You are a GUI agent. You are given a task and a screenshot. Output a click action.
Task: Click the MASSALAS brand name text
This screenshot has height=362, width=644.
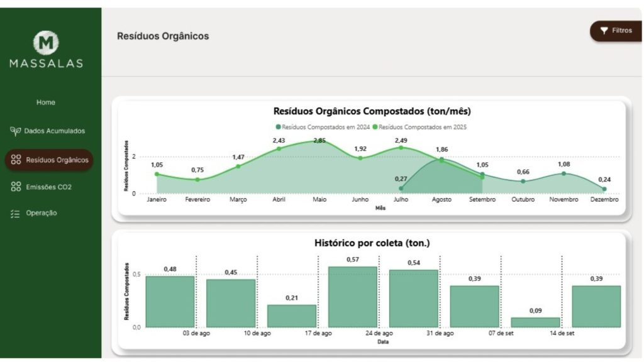click(46, 63)
